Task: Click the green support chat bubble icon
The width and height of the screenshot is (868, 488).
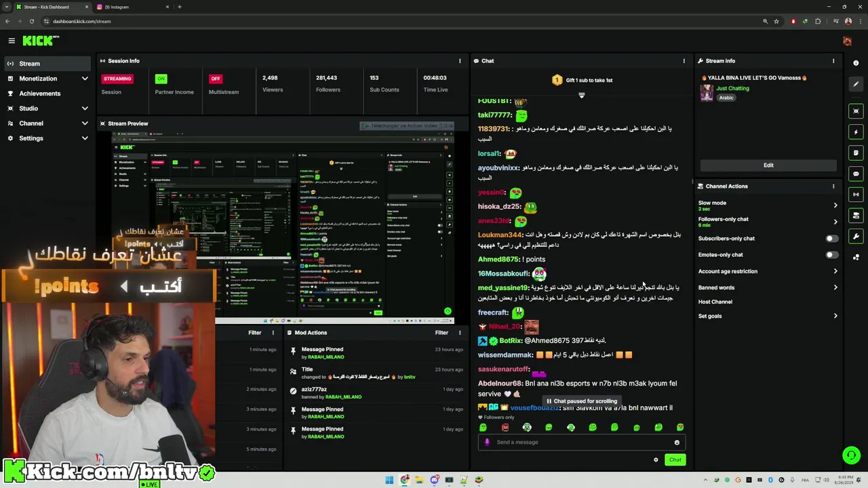Action: pyautogui.click(x=851, y=455)
